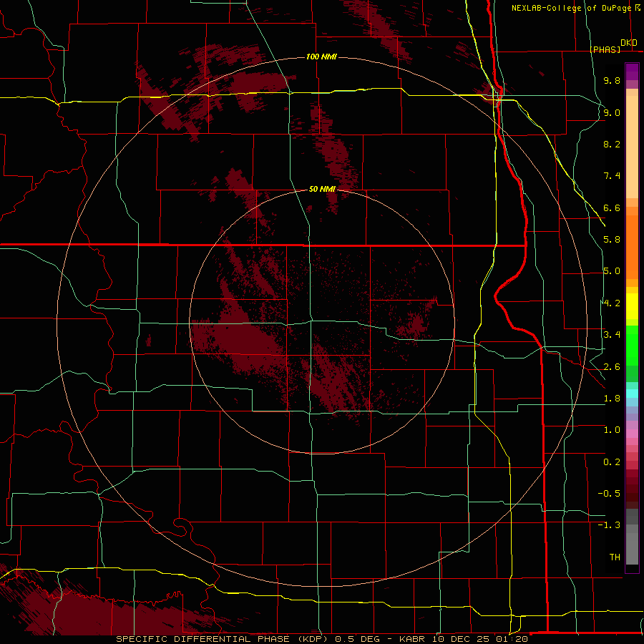Pick the cyan band of the color bar

click(632, 394)
